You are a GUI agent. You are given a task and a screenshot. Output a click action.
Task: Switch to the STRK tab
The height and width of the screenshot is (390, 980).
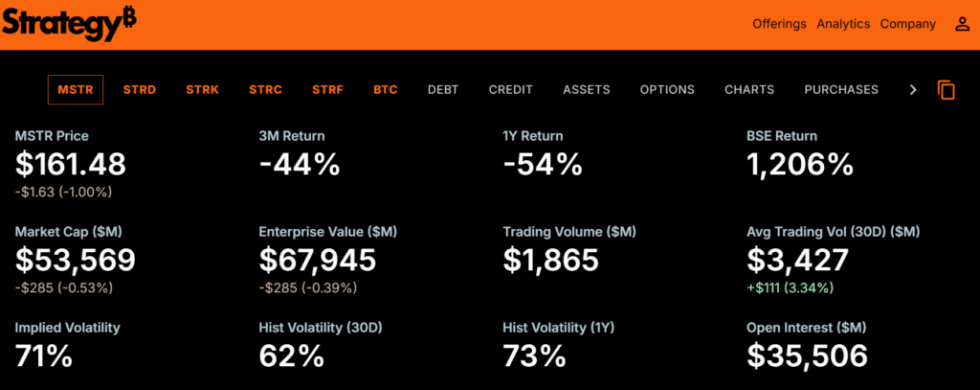click(x=202, y=89)
